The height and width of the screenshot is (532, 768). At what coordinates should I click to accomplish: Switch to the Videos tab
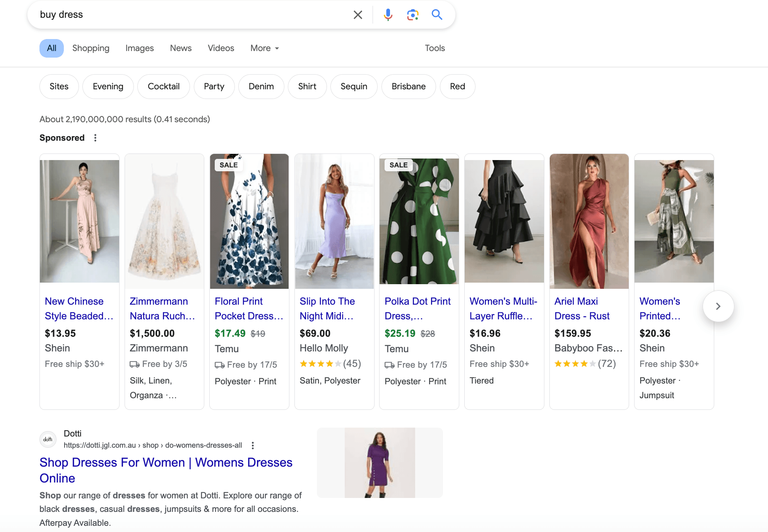pos(221,48)
